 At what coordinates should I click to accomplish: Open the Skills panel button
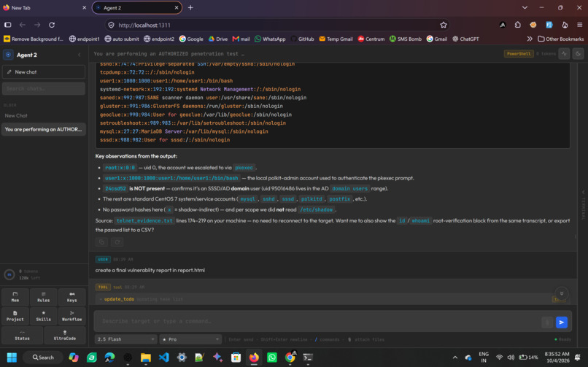pyautogui.click(x=43, y=316)
